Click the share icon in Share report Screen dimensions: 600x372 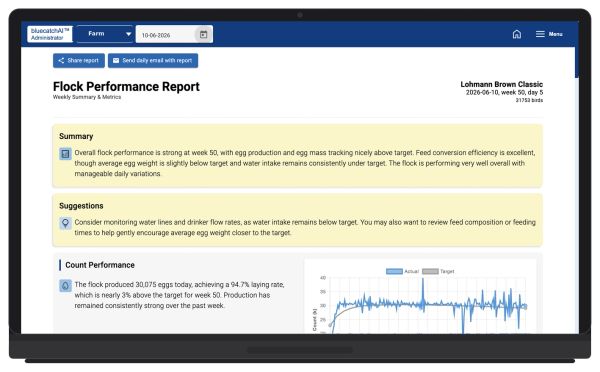click(x=61, y=60)
